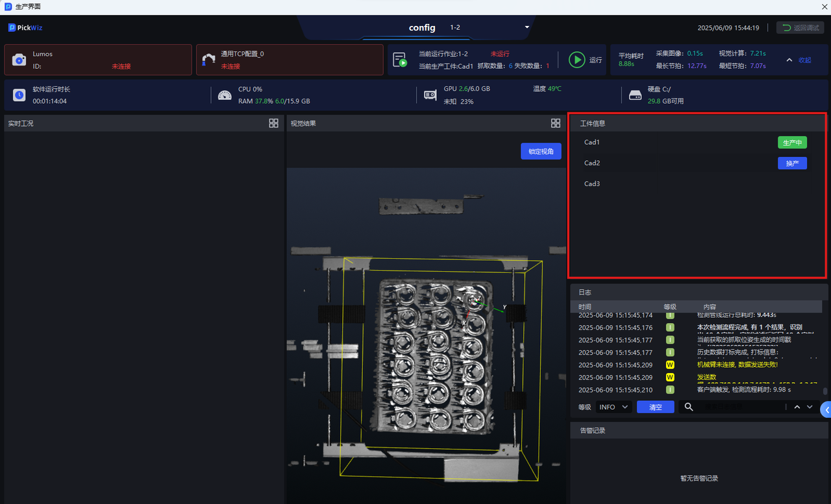The height and width of the screenshot is (504, 831).
Task: Open the log level INFO dropdown
Action: pyautogui.click(x=614, y=407)
